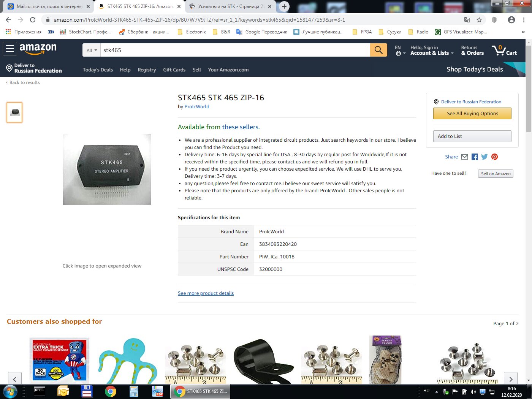
Task: Expand the EN language selector
Action: 400,50
